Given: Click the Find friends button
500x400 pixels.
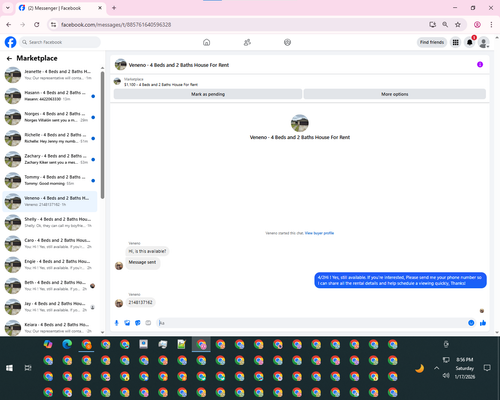Looking at the screenshot, I should point(432,42).
